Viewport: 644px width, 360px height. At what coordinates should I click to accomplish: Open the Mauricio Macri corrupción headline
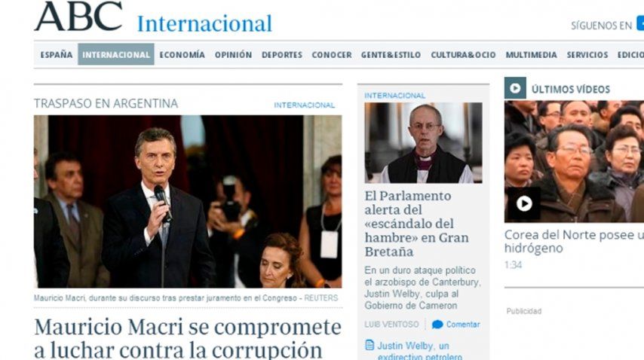click(188, 338)
